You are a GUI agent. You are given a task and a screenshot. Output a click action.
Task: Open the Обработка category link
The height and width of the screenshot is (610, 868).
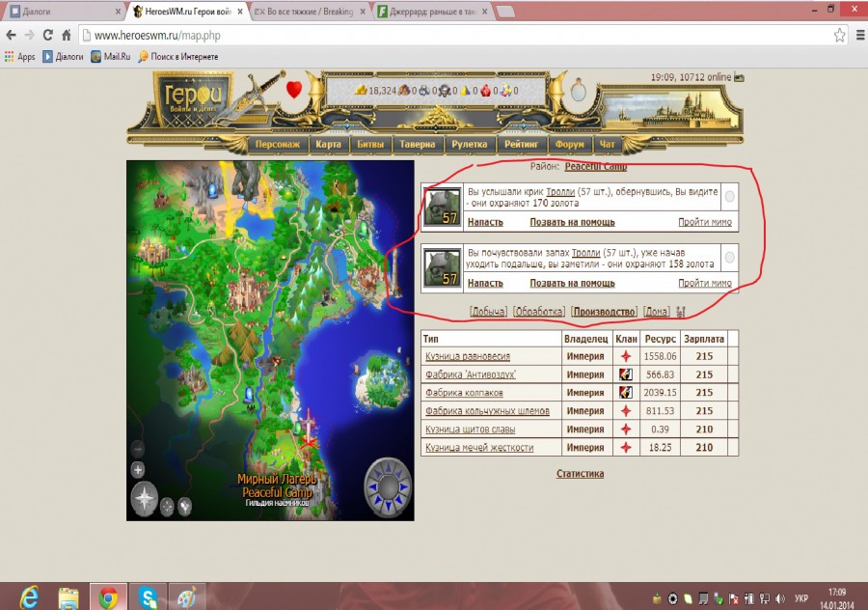539,312
